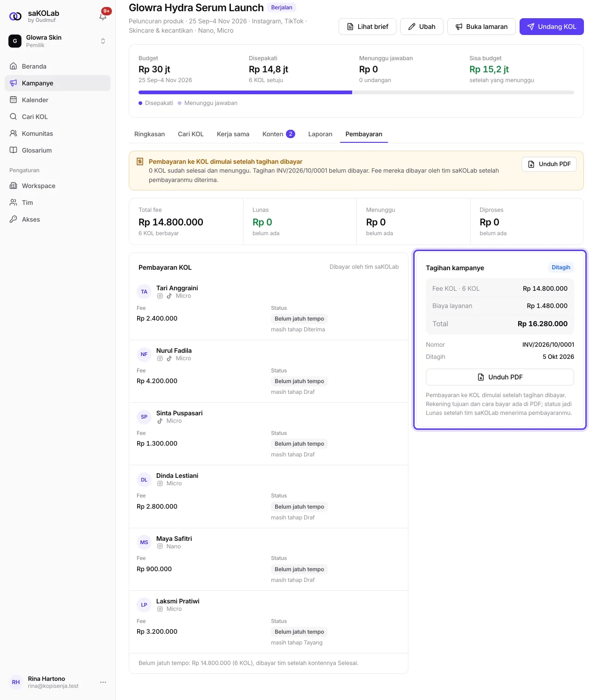Viewport: 597px width, 700px height.
Task: Switch to the Cari KOL tab
Action: click(191, 134)
